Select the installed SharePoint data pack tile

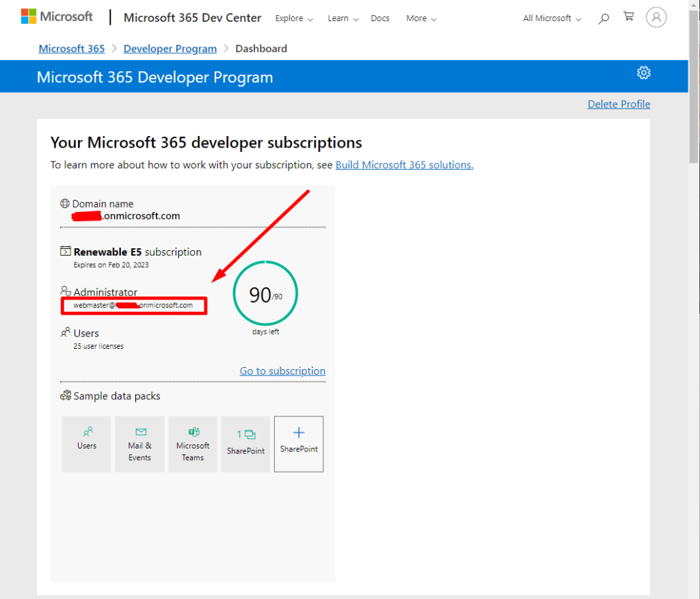pos(246,444)
